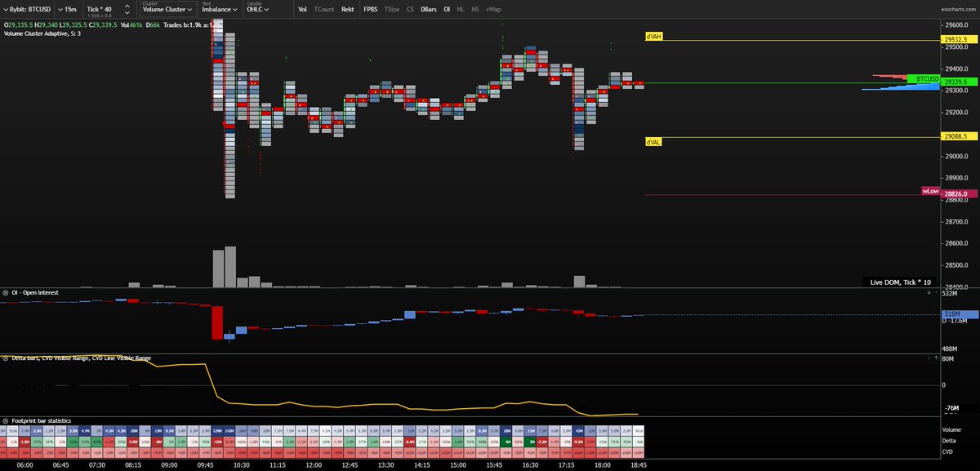Click the dVAL level label
Screen dimensions: 980x471
[653, 142]
